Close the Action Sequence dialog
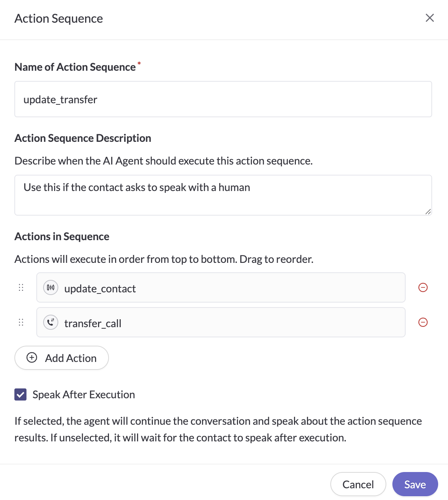 click(429, 18)
